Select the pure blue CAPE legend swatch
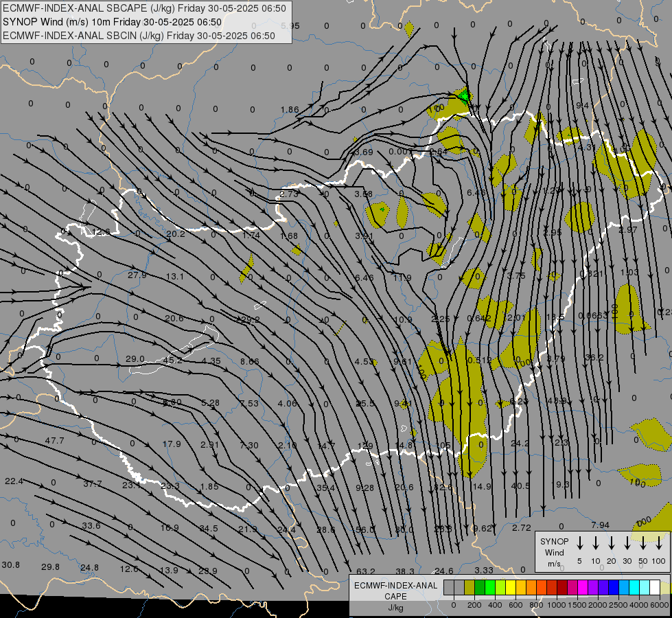This screenshot has width=672, height=618. (x=613, y=587)
